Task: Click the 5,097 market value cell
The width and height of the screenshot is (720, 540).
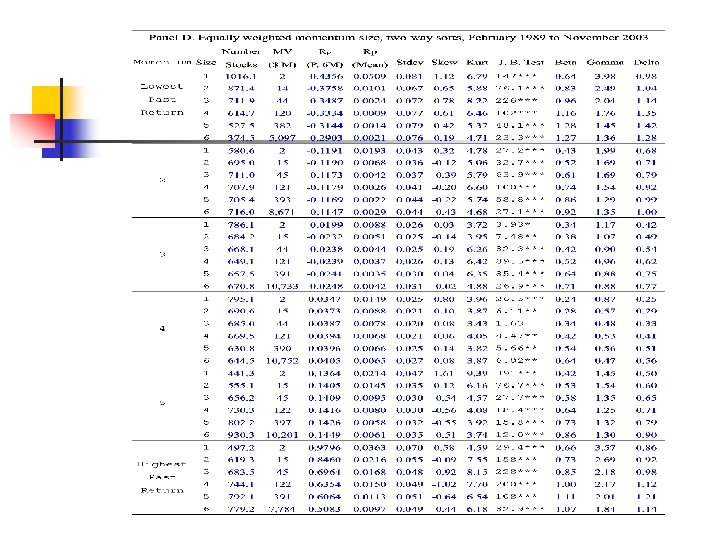Action: [282, 138]
